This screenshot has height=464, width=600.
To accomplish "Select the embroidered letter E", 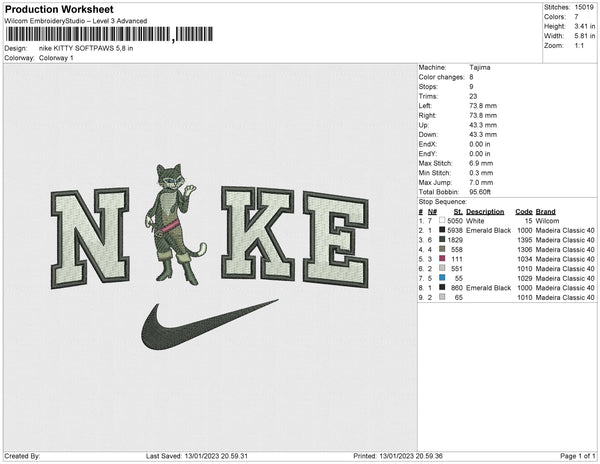I will [x=336, y=239].
